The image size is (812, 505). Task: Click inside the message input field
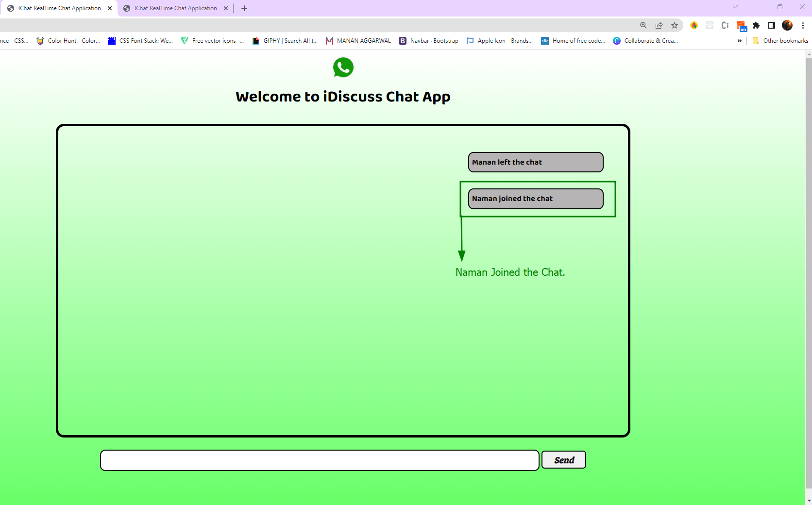[319, 460]
